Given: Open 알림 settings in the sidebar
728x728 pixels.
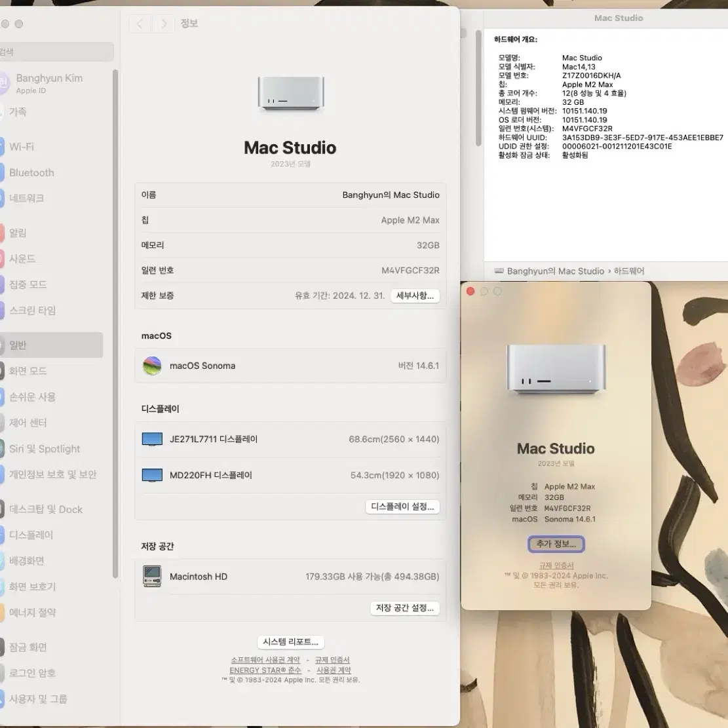Looking at the screenshot, I should pos(18,233).
